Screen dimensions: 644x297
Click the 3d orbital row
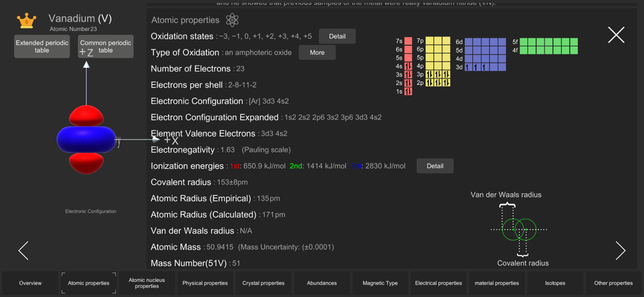pyautogui.click(x=485, y=67)
